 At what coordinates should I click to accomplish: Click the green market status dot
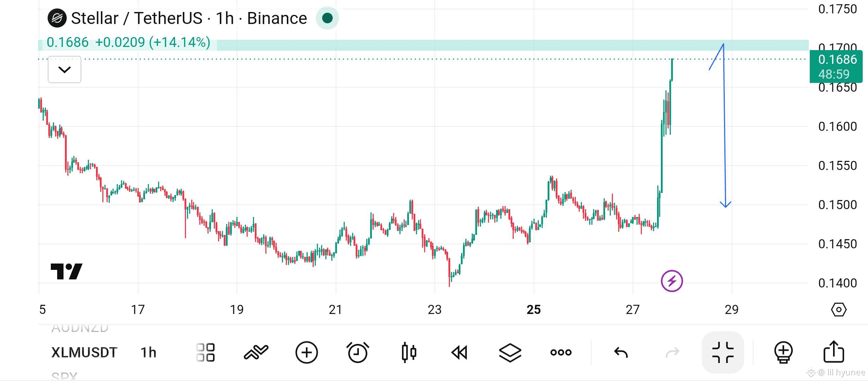coord(327,18)
